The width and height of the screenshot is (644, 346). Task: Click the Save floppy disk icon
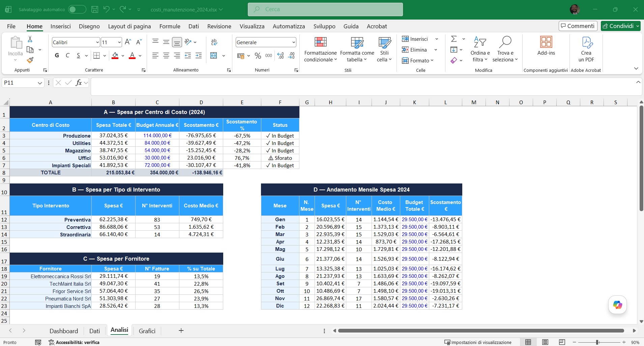(x=95, y=9)
